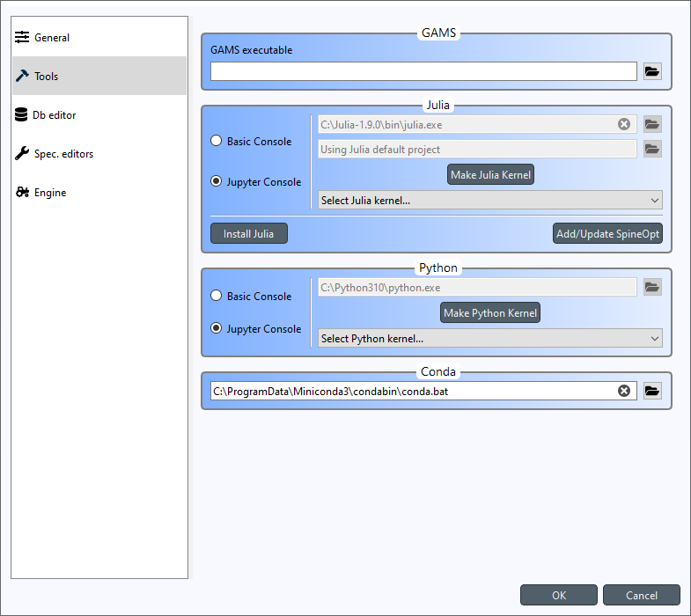Select Julia Jupyter Console option
Screen dimensions: 691x616
point(256,181)
